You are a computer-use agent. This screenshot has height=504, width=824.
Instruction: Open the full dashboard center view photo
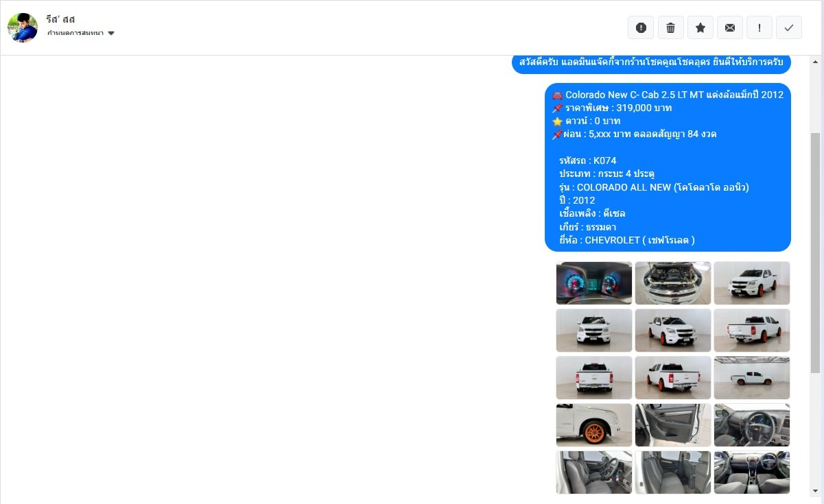[x=752, y=472]
